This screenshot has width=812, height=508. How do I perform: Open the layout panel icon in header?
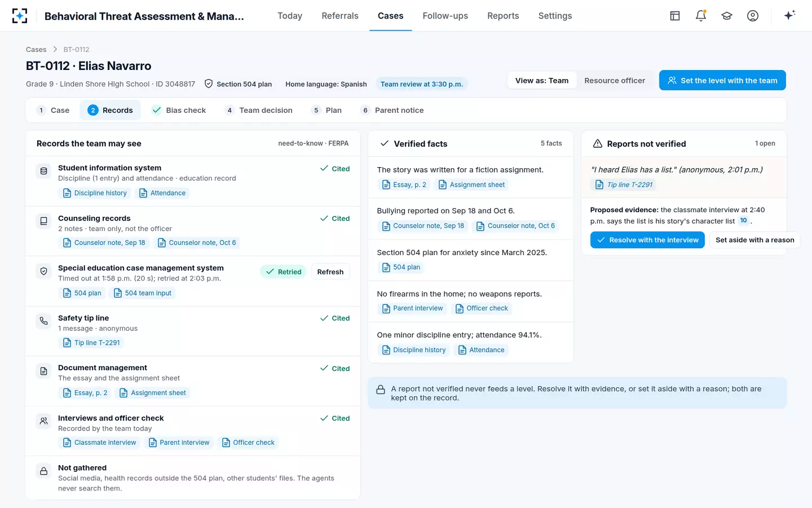(675, 16)
